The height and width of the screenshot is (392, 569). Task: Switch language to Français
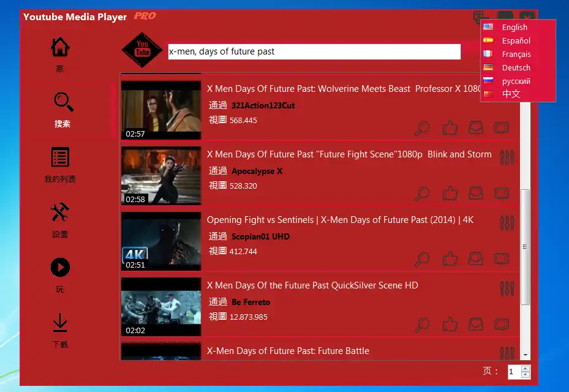pyautogui.click(x=518, y=54)
